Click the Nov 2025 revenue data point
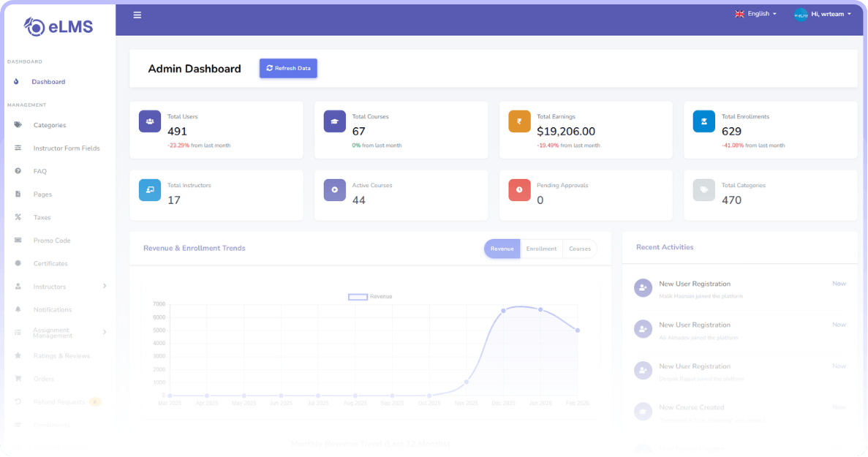This screenshot has width=868, height=457. click(x=466, y=382)
